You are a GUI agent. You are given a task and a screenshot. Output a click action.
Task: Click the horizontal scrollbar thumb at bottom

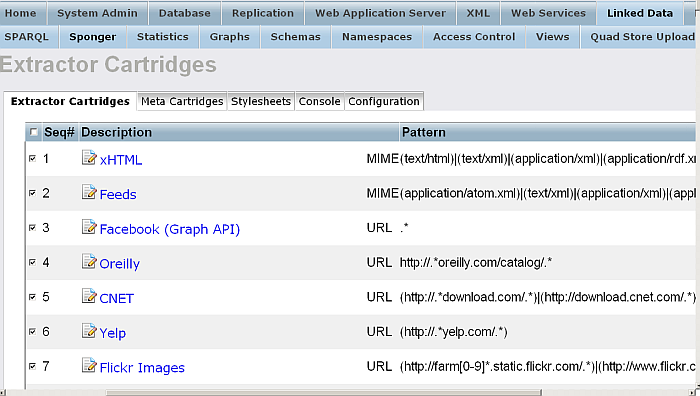[323, 392]
